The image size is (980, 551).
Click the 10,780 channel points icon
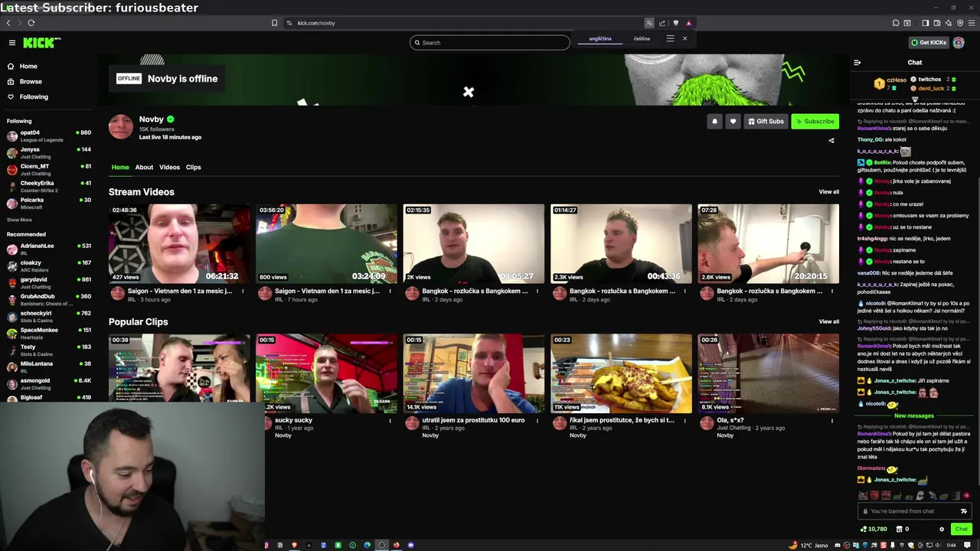click(874, 529)
